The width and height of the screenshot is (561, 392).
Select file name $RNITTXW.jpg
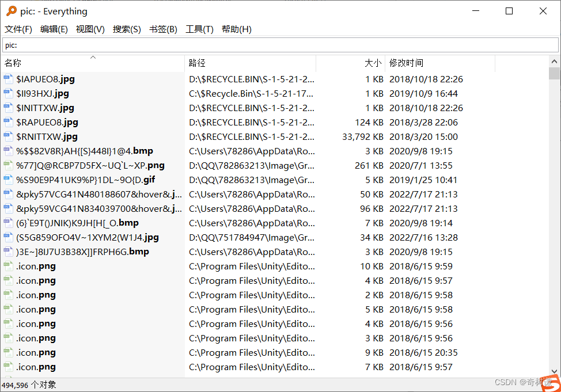(x=47, y=136)
